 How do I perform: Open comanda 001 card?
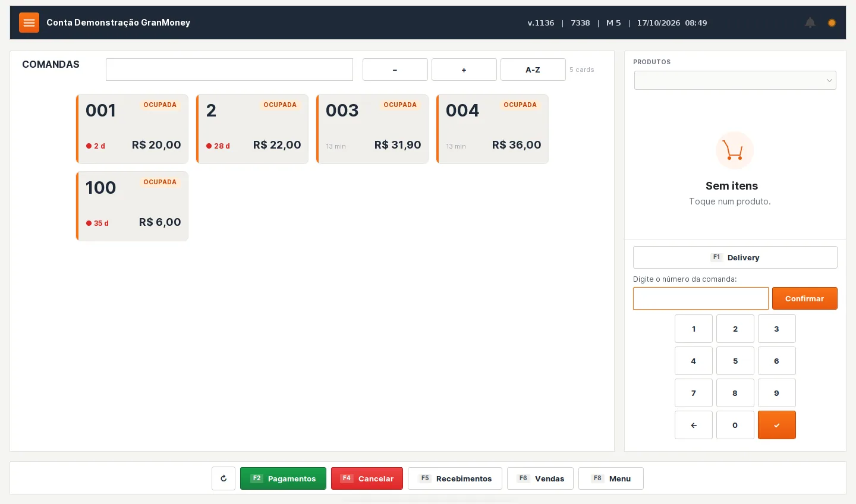[132, 129]
